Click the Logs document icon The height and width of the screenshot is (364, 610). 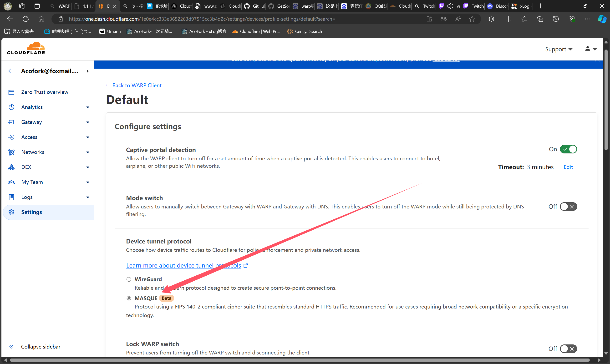point(11,197)
